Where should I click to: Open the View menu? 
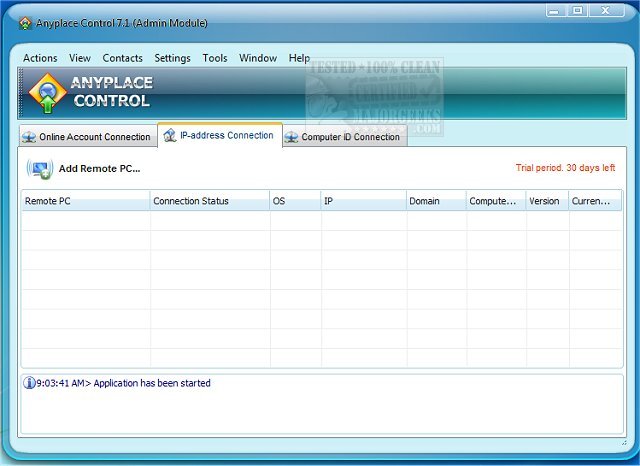coord(80,58)
